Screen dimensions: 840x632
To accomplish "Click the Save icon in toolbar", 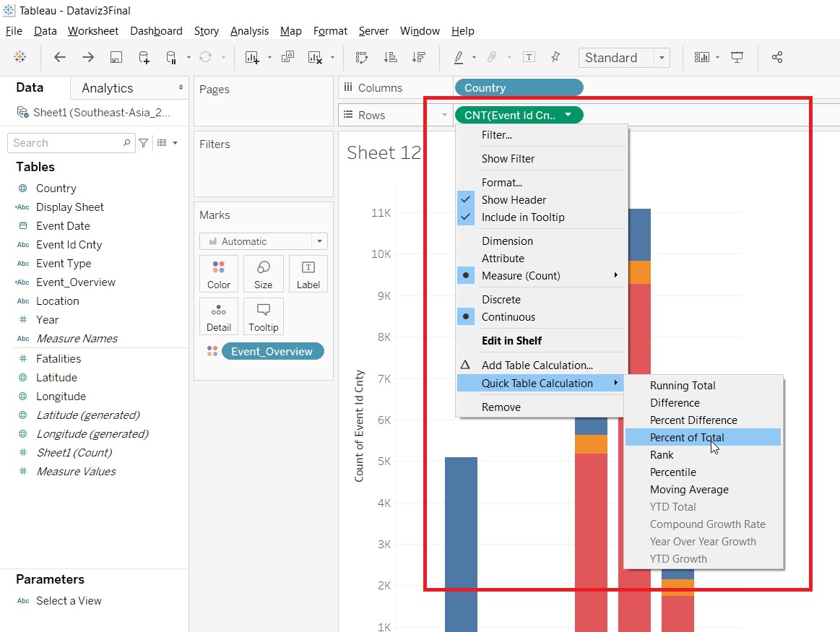I will pyautogui.click(x=116, y=58).
